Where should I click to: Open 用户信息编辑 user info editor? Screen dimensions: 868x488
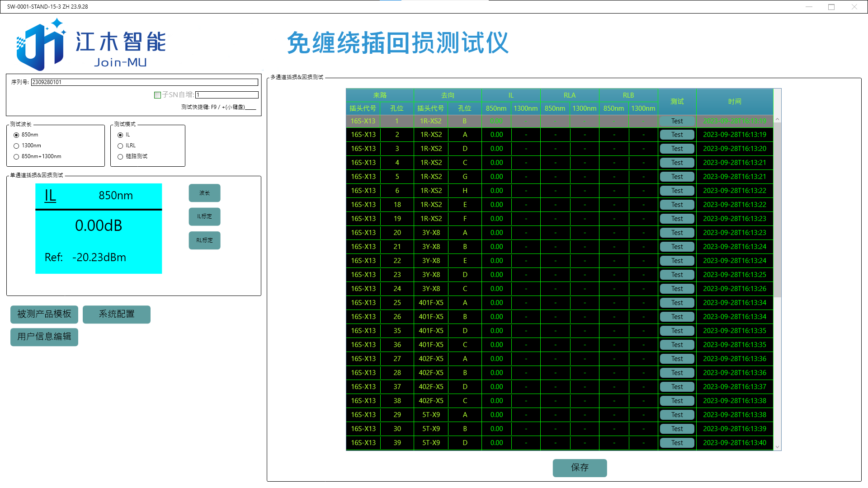pyautogui.click(x=44, y=337)
